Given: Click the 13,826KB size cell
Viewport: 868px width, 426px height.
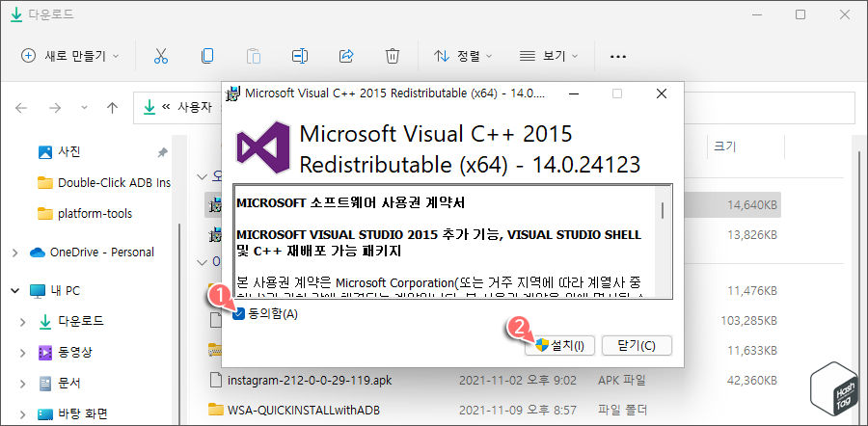Looking at the screenshot, I should (x=752, y=234).
